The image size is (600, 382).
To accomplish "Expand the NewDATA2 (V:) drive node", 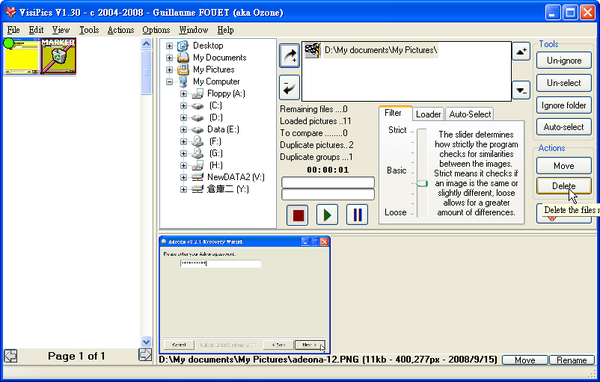I will click(x=183, y=177).
